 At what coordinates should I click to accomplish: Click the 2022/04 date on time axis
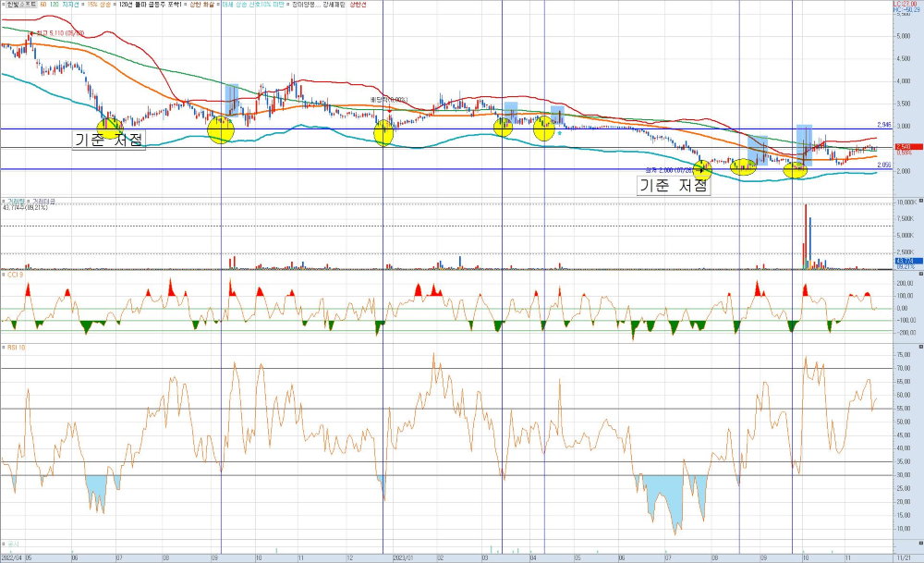11,557
